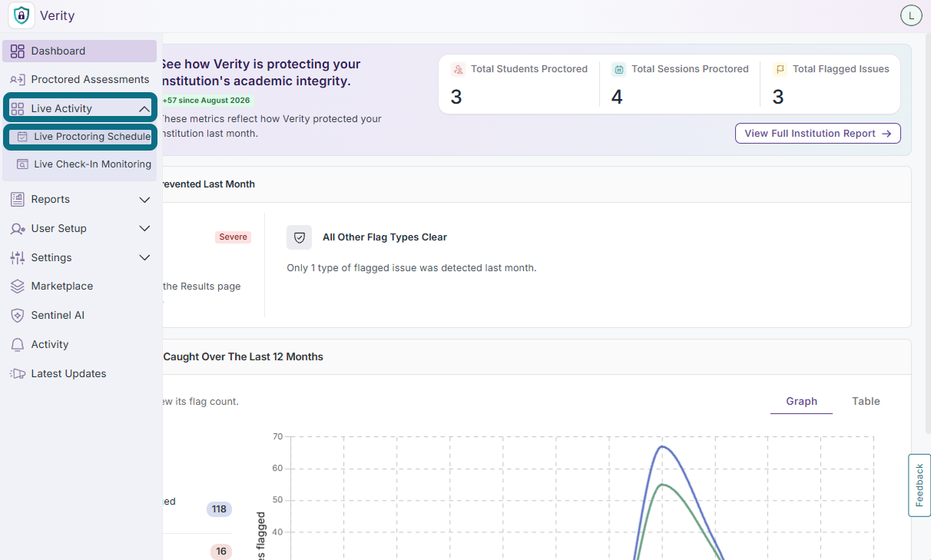Open Latest Updates megaphone icon

[18, 374]
